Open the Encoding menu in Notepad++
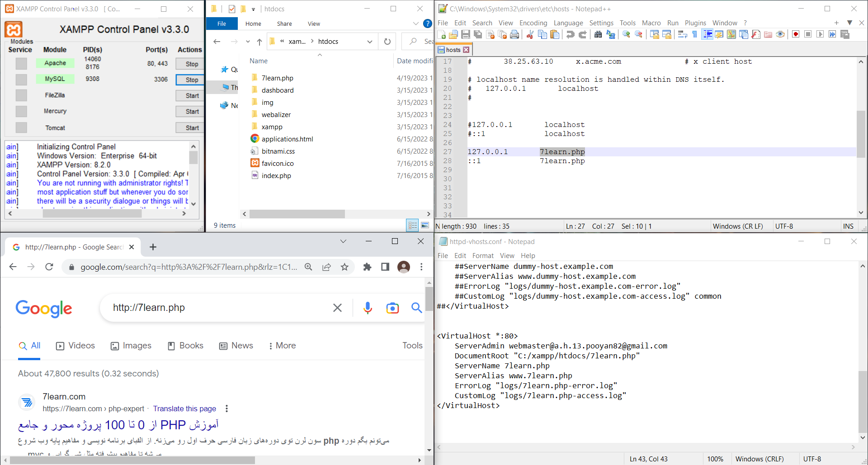Viewport: 868px width, 465px height. 533,23
